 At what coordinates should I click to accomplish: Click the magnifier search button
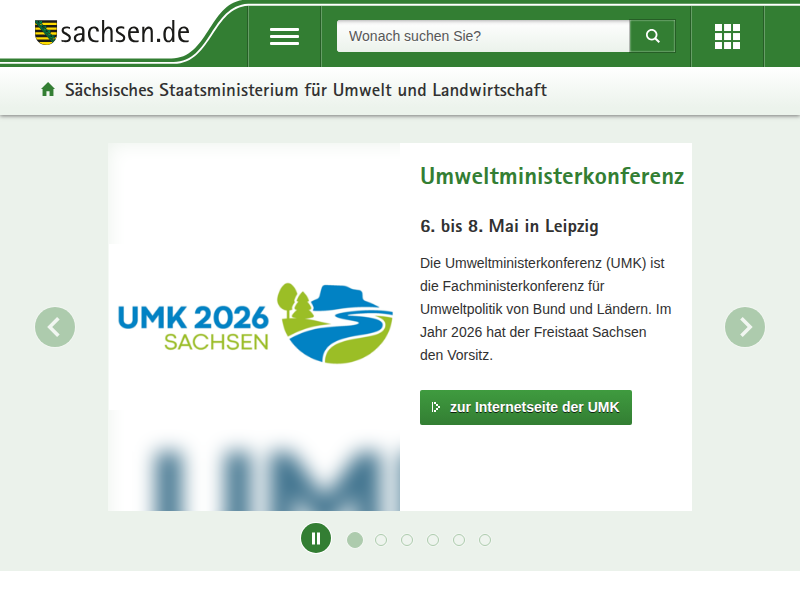coord(653,36)
